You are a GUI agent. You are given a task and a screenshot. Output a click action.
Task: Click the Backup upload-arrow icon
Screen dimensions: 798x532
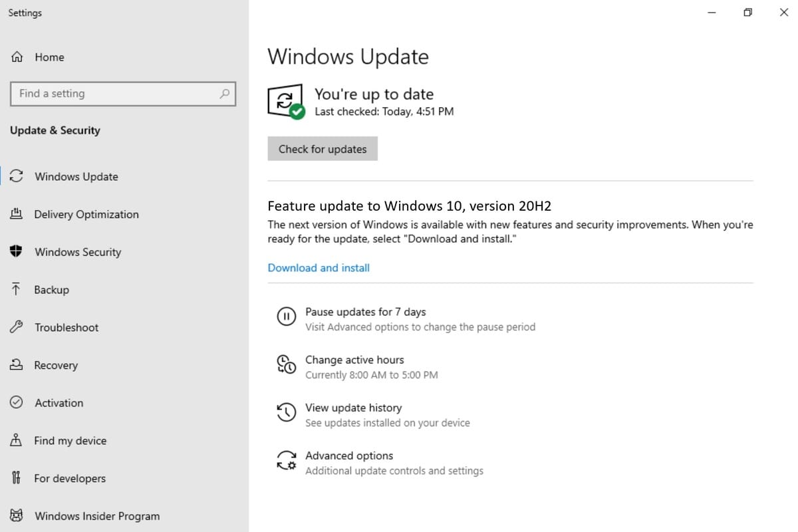(17, 289)
